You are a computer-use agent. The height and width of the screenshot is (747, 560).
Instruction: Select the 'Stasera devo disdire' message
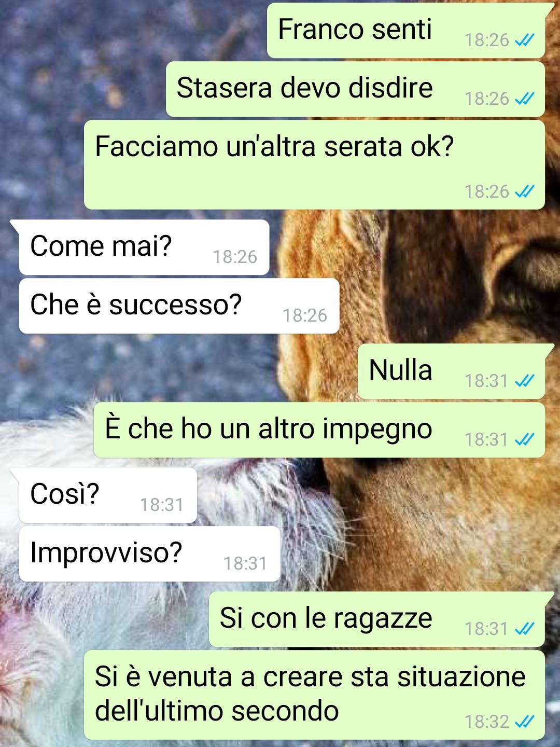tap(355, 89)
